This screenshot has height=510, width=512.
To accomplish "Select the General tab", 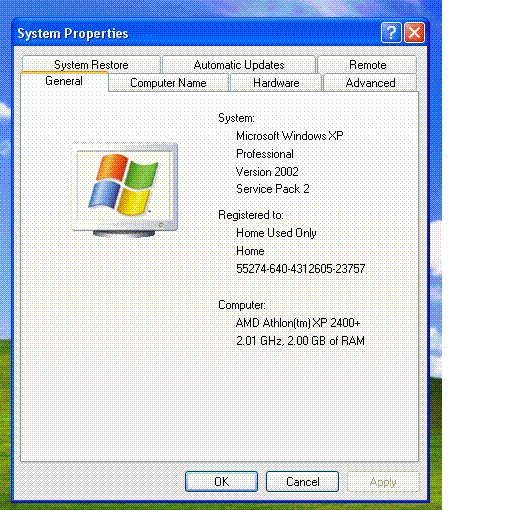I will point(64,81).
